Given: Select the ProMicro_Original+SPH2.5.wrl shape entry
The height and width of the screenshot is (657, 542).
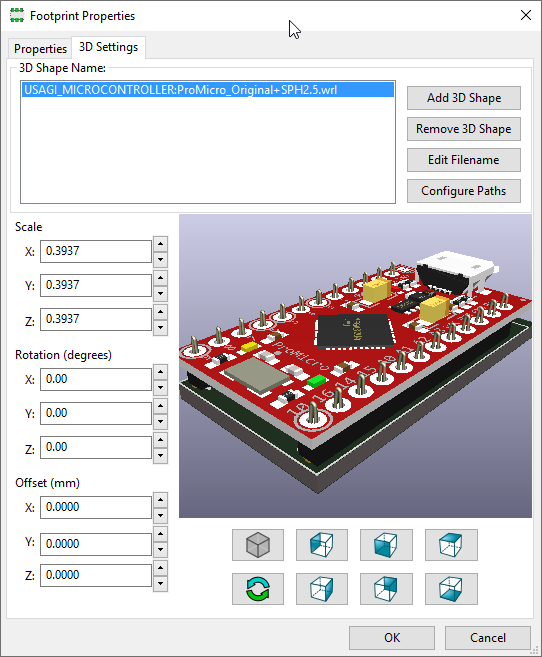Looking at the screenshot, I should (x=208, y=90).
